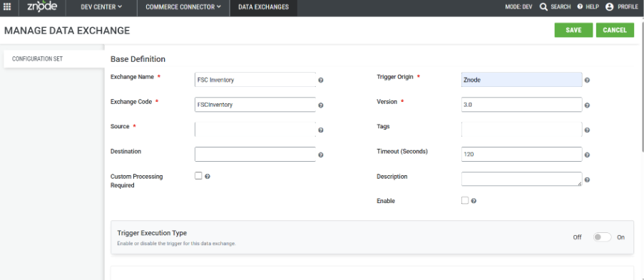644x280 pixels.
Task: Show help for Tags field
Action: pos(587,130)
